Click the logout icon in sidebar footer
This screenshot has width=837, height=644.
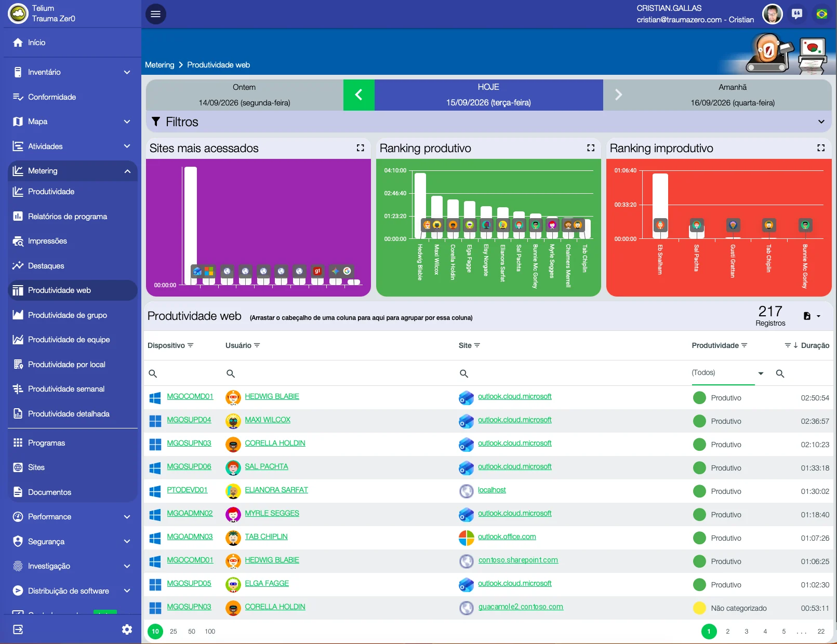[x=18, y=629]
